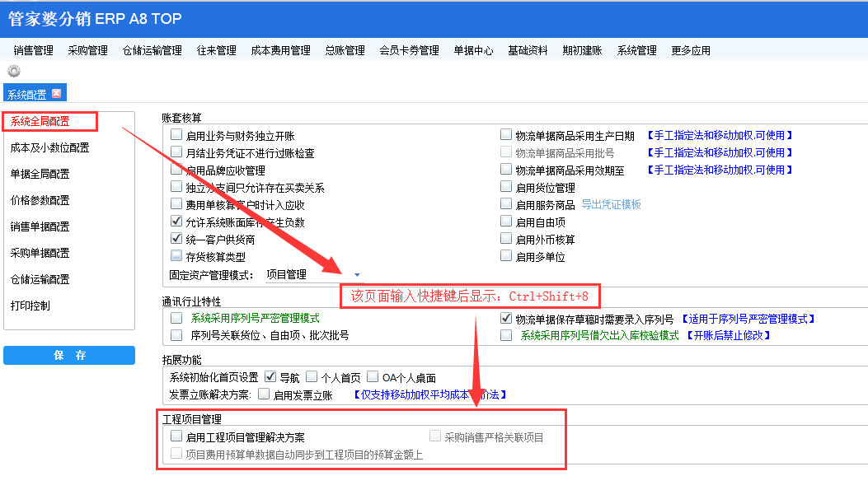Click the 拓展功能 section heading

point(181,360)
